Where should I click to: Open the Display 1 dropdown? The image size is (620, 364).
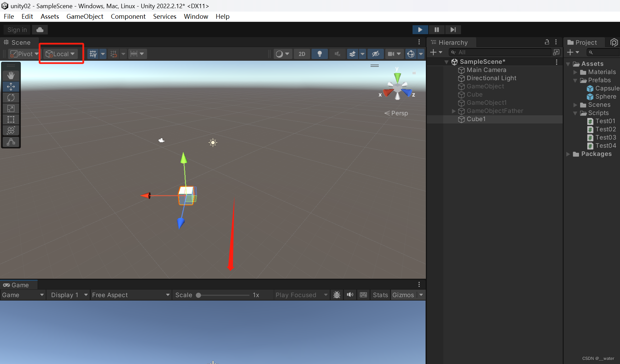69,295
